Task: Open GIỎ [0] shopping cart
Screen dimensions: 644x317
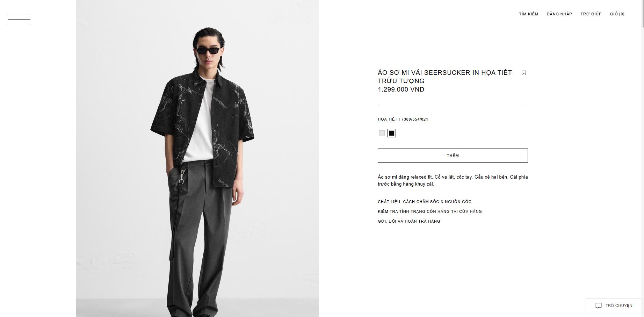Action: pos(617,14)
